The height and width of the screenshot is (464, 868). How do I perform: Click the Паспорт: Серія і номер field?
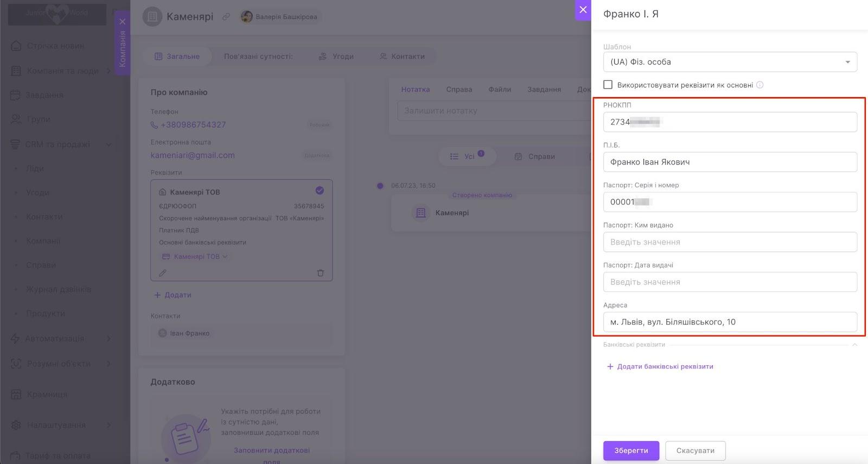[730, 202]
